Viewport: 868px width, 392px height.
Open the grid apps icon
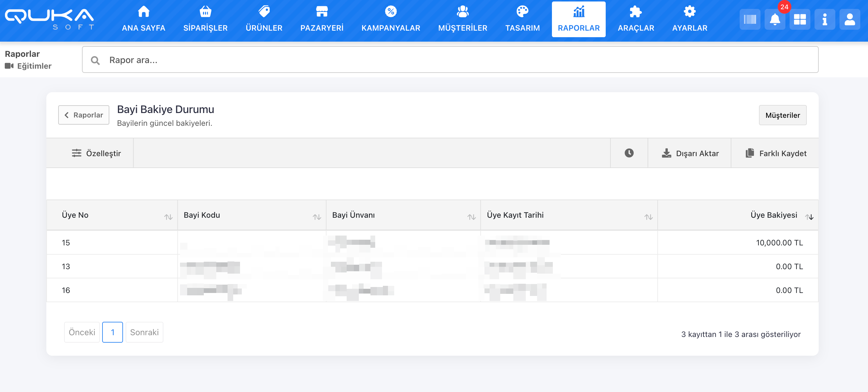[800, 20]
